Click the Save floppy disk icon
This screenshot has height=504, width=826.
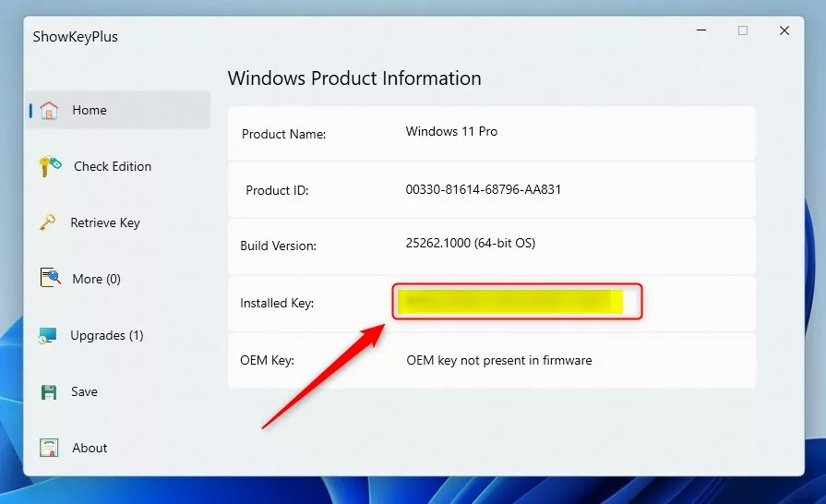49,391
